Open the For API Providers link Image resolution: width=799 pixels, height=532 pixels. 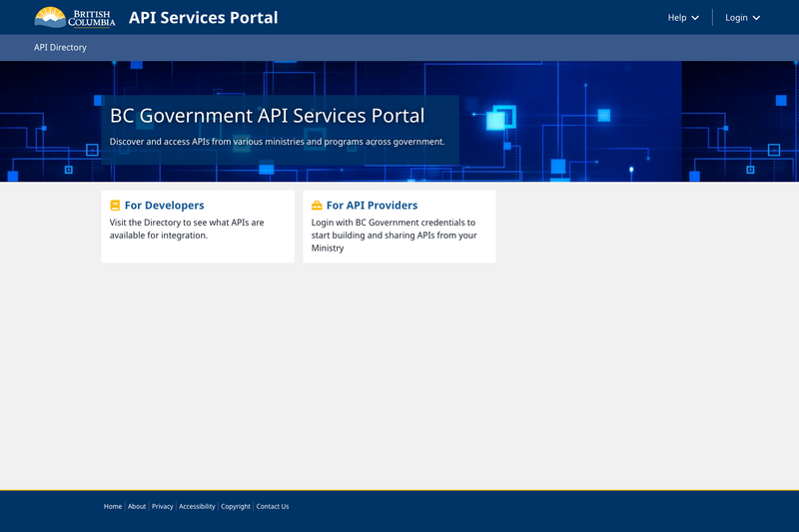(x=372, y=206)
